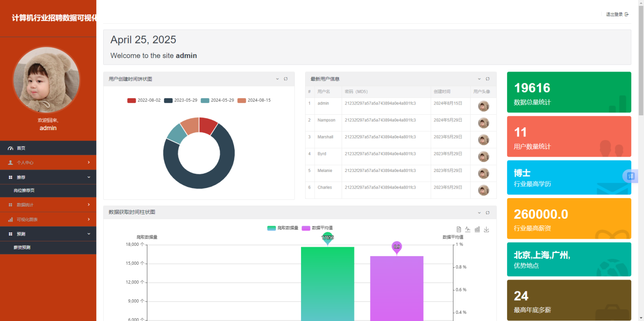Toggle 爬取数据量 legend series

tap(283, 228)
